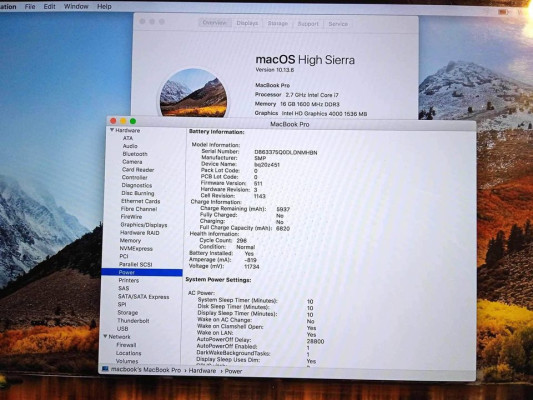533x400 pixels.
Task: Click the Cycle Count value 298
Action: pyautogui.click(x=241, y=241)
